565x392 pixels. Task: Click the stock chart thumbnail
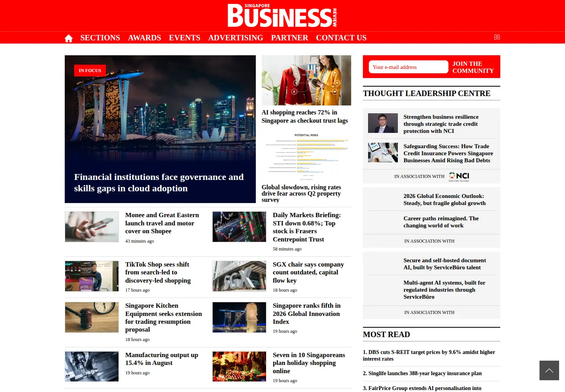[239, 227]
